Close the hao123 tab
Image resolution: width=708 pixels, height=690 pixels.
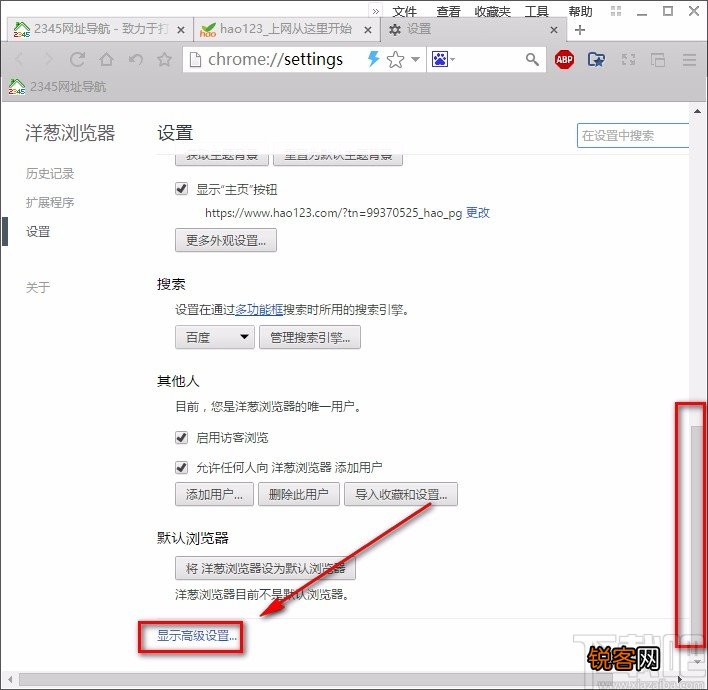(x=368, y=30)
